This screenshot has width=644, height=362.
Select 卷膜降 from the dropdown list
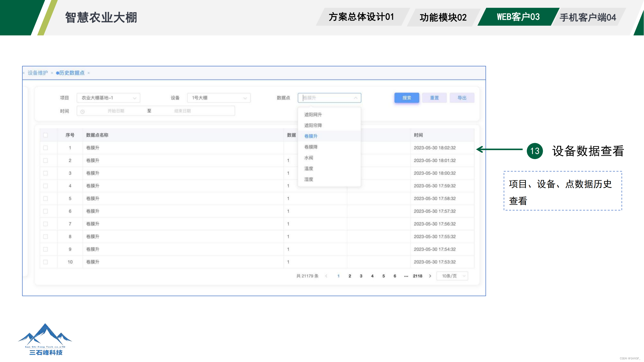coord(311,147)
